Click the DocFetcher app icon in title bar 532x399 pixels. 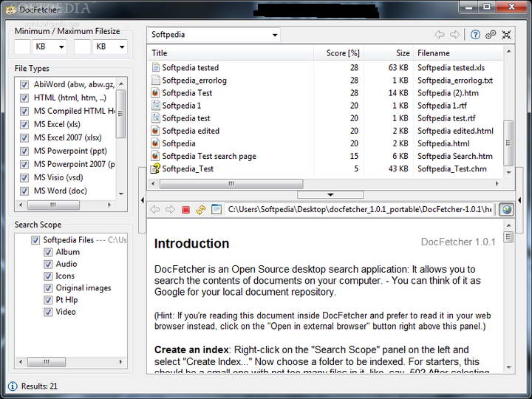click(x=11, y=10)
